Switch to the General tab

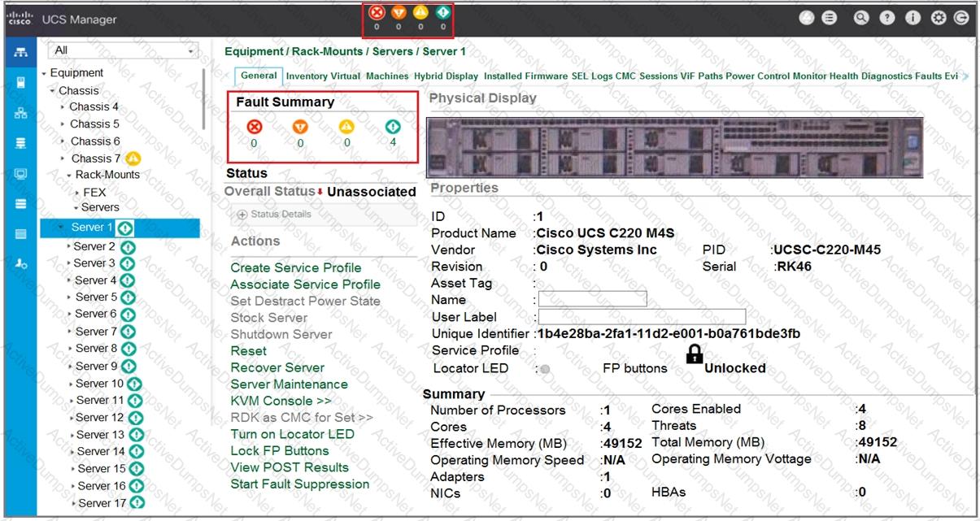point(259,76)
